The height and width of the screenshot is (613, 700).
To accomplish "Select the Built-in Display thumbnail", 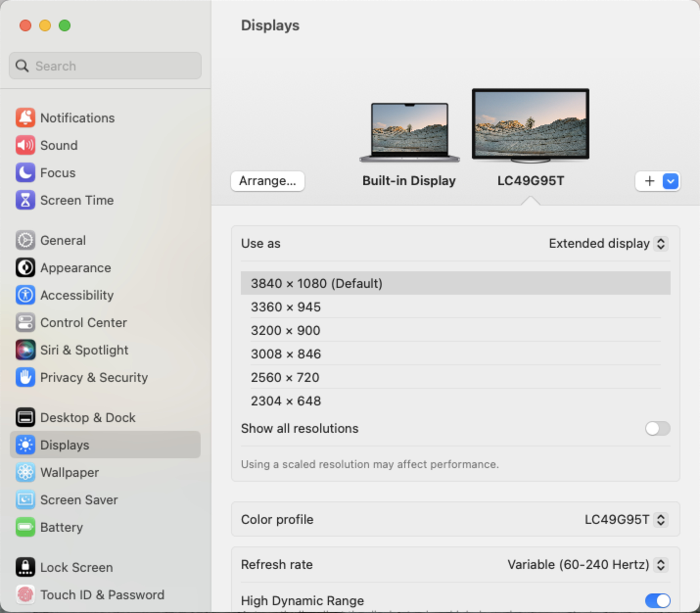I will point(409,132).
